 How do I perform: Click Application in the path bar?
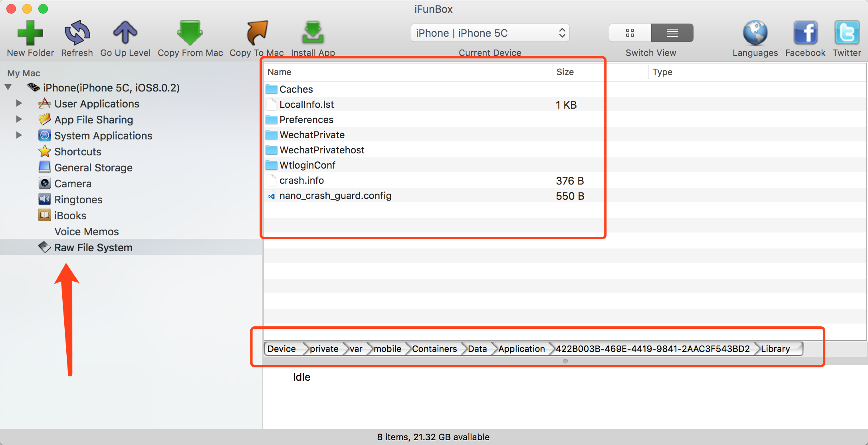521,349
